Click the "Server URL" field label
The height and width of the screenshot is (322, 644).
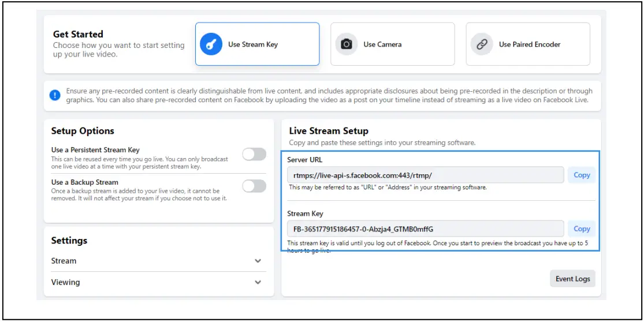(305, 160)
